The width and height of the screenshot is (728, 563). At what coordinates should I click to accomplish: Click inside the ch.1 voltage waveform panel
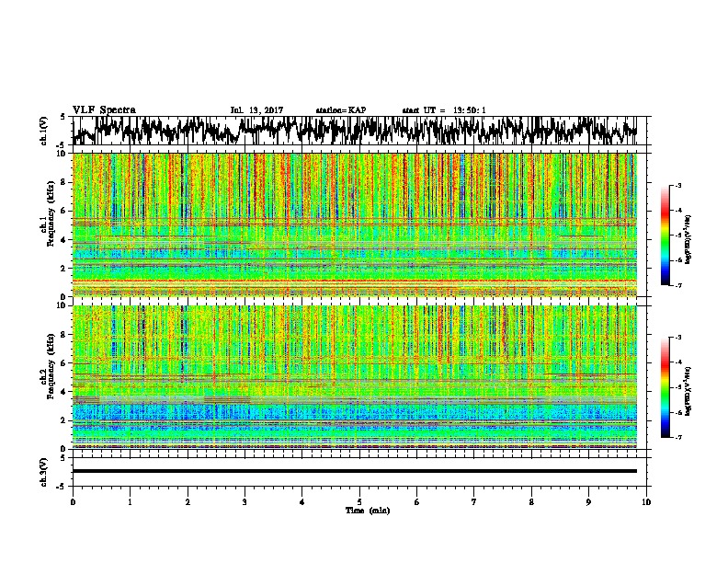click(x=358, y=131)
